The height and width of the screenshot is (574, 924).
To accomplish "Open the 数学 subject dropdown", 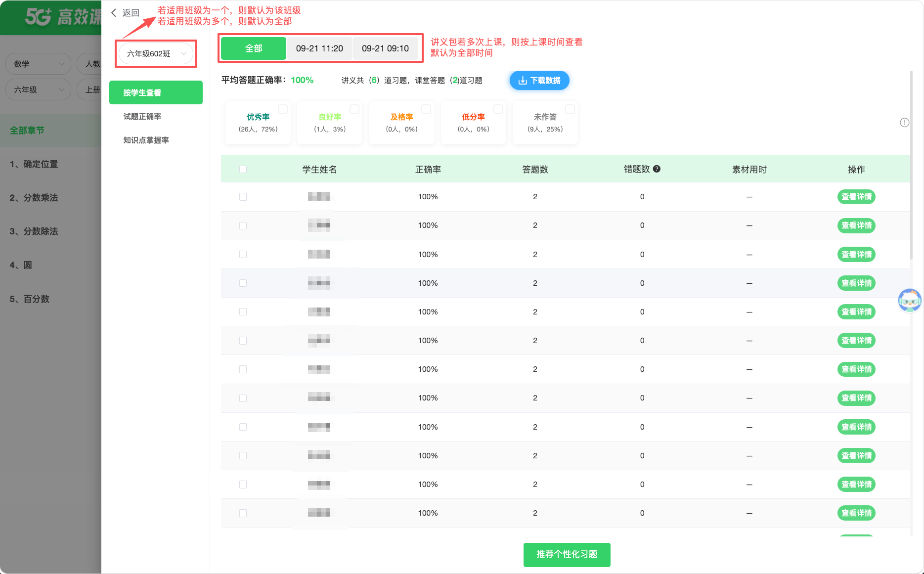I will click(39, 64).
